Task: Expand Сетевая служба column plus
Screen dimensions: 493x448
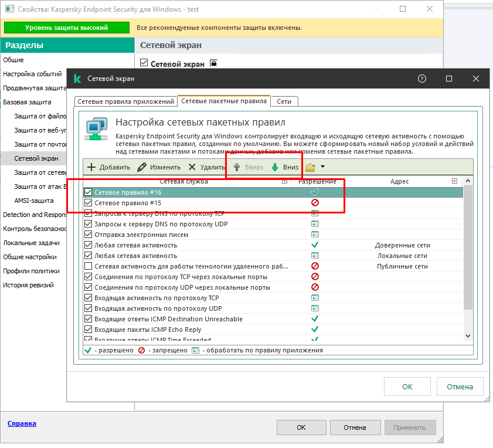Action: point(284,181)
